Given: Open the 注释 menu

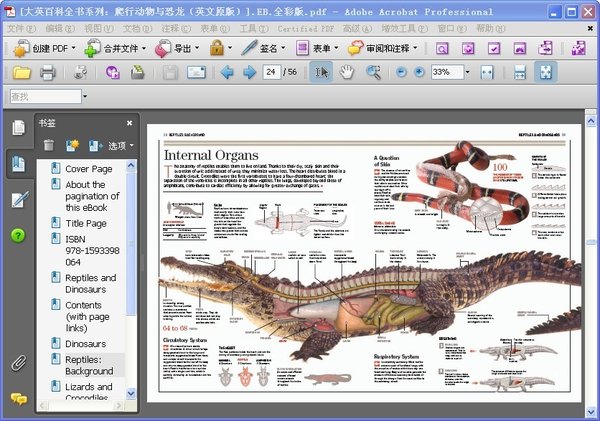Looking at the screenshot, I should pos(176,28).
